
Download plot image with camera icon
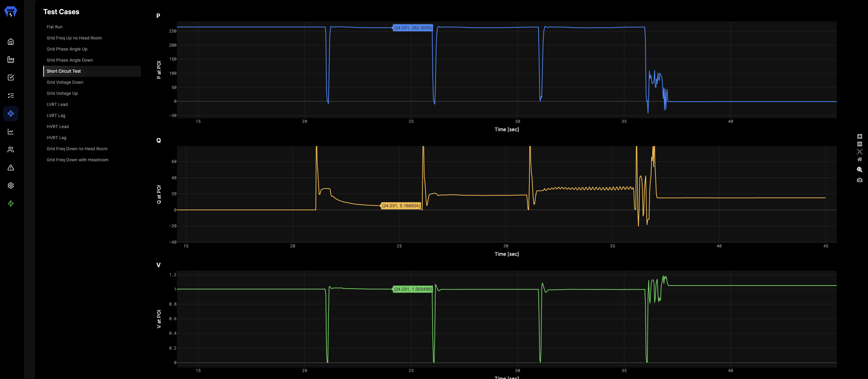[859, 180]
